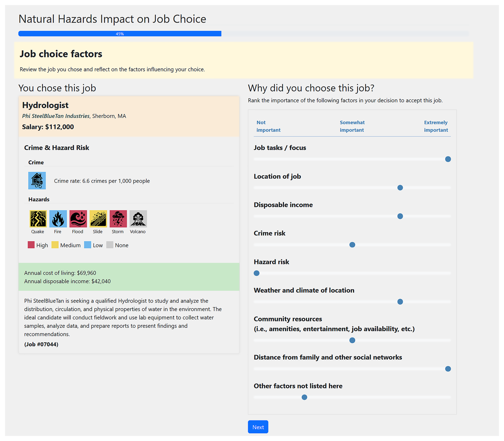Image resolution: width=504 pixels, height=441 pixels.
Task: Click the Hazard risk slider handle
Action: [x=257, y=273]
